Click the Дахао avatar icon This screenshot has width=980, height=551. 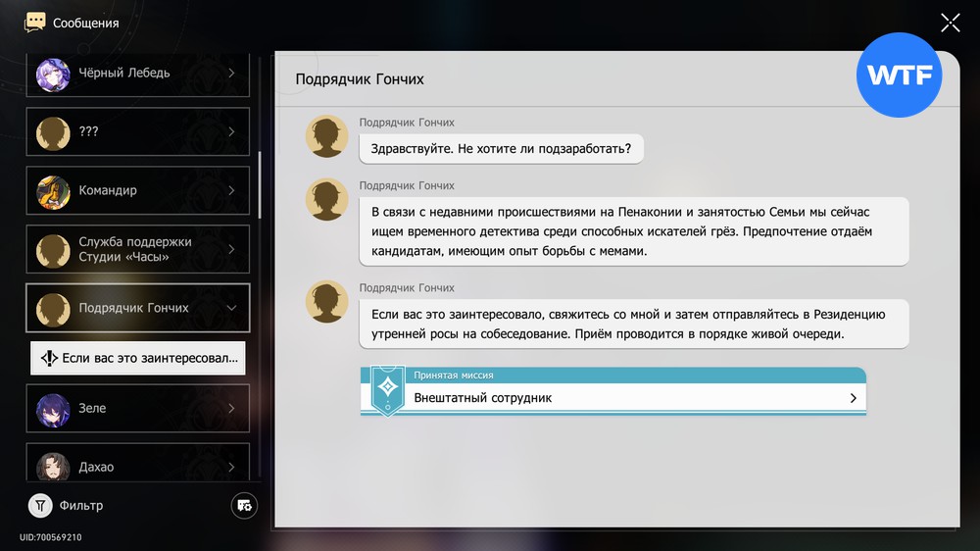(53, 467)
